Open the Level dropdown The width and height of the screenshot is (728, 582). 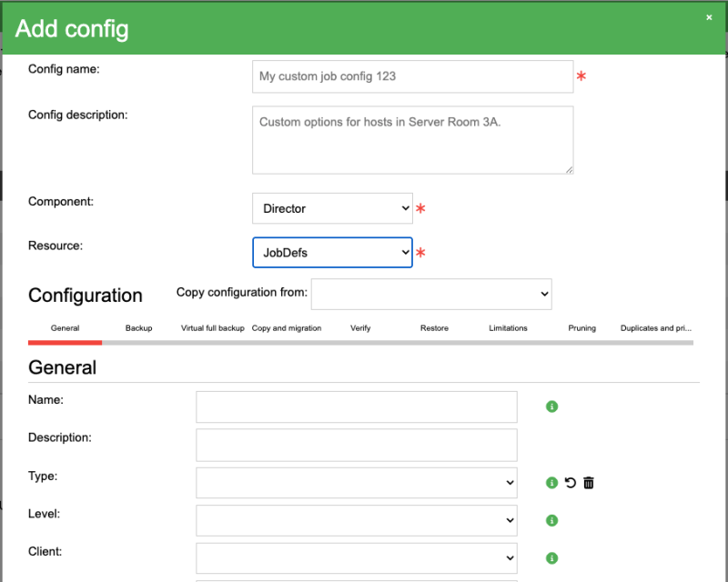pos(357,520)
